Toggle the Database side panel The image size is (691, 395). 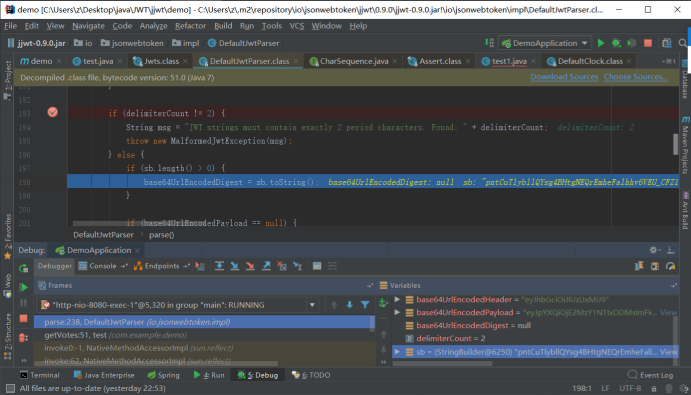coord(685,79)
